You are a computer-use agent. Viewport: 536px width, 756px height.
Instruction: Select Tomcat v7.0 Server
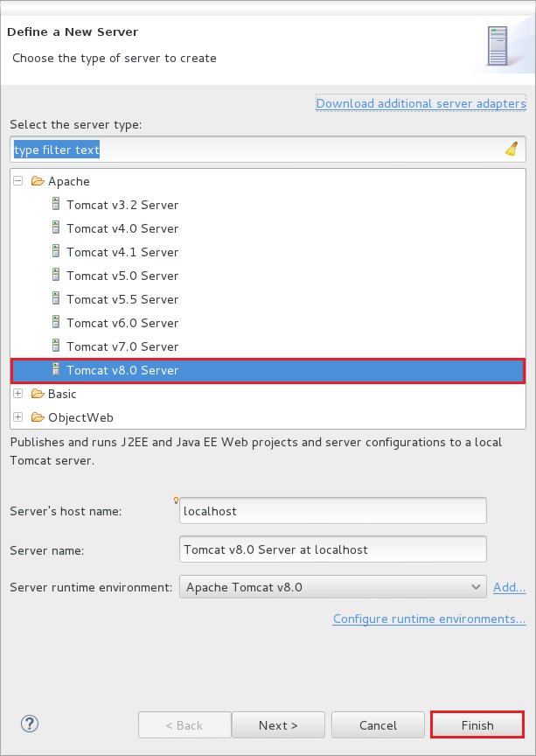tap(122, 346)
